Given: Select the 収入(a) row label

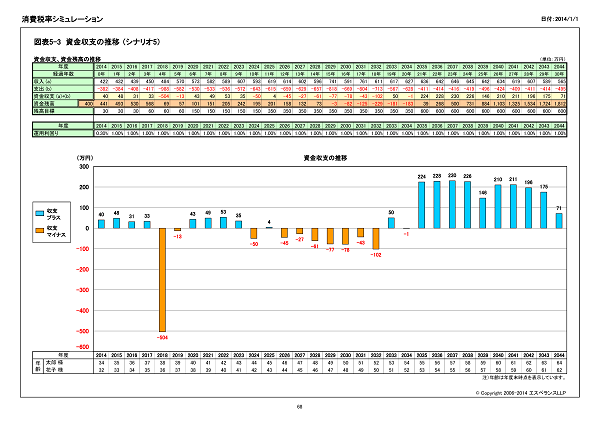Looking at the screenshot, I should coord(44,81).
